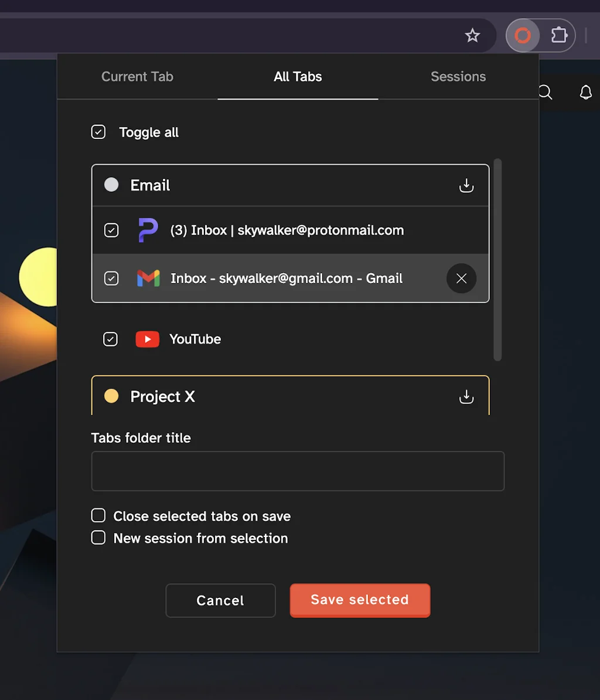Uncheck the YouTube tab checkbox
600x700 pixels.
[x=110, y=339]
